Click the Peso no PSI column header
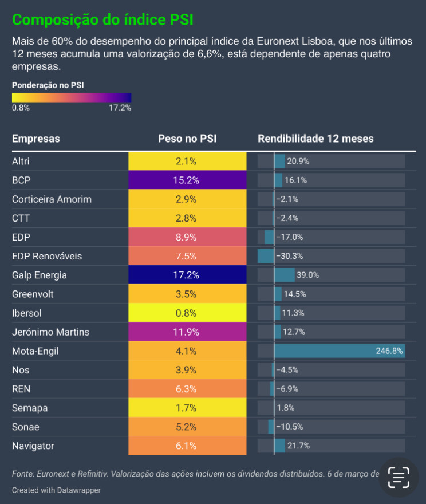This screenshot has width=426, height=504. (x=187, y=139)
